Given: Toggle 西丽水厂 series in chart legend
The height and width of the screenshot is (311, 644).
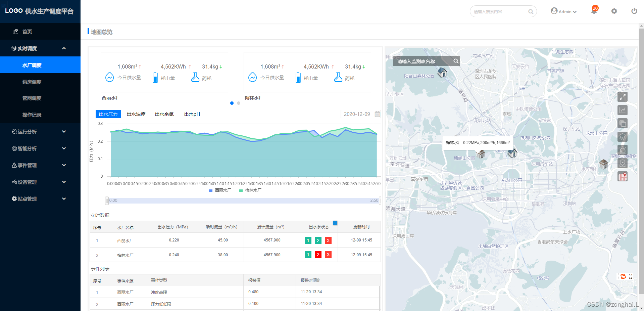Looking at the screenshot, I should click(220, 190).
